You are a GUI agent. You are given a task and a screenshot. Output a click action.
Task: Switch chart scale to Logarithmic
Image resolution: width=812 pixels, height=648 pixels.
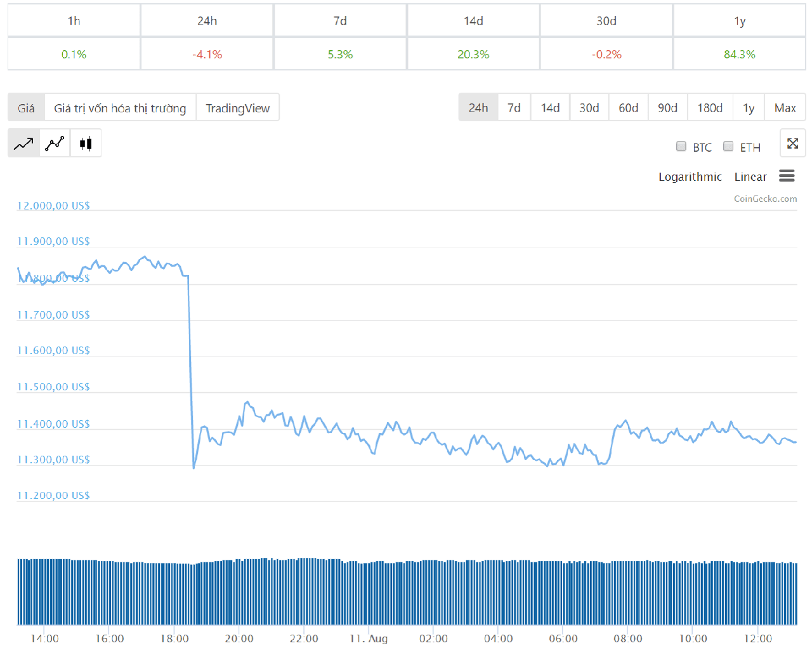690,176
